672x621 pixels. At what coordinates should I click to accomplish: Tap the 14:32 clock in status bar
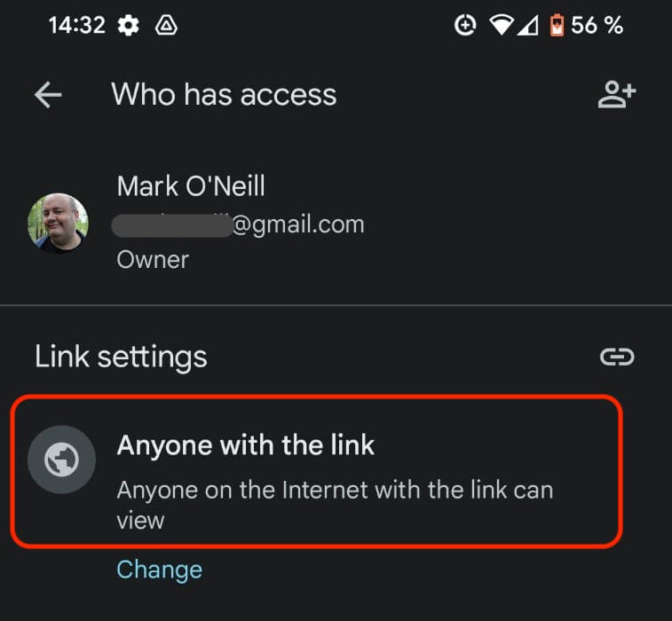click(76, 25)
